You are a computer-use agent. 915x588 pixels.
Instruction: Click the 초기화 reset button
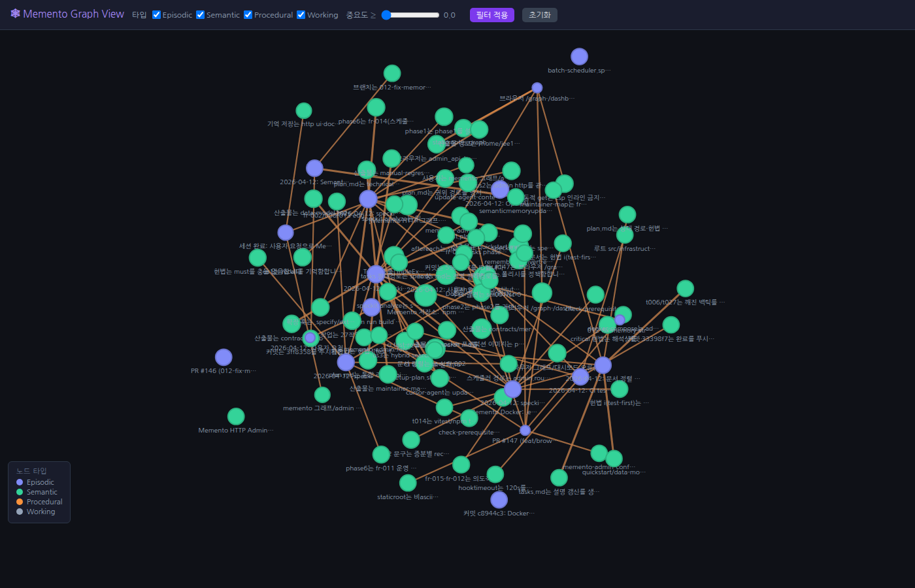click(540, 15)
